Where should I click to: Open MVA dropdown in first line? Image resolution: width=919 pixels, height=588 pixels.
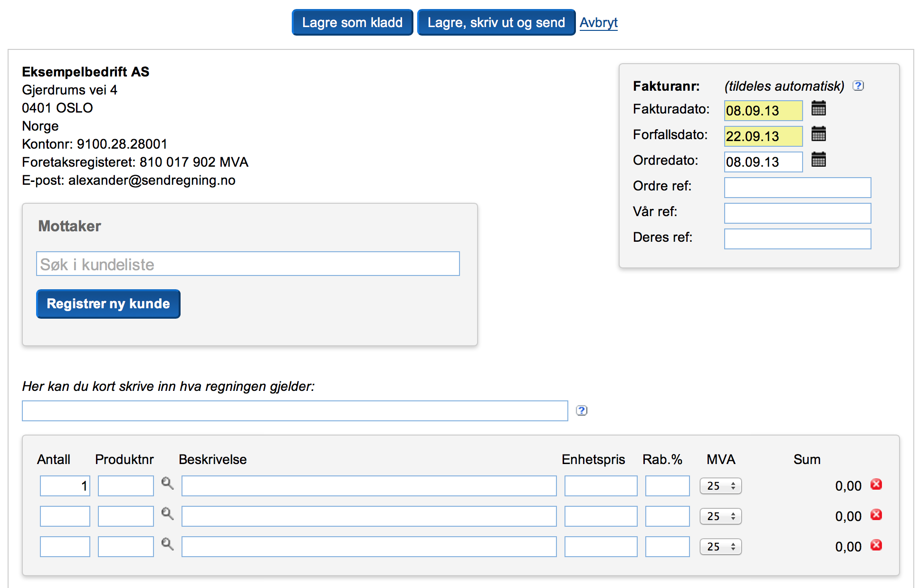pos(720,486)
